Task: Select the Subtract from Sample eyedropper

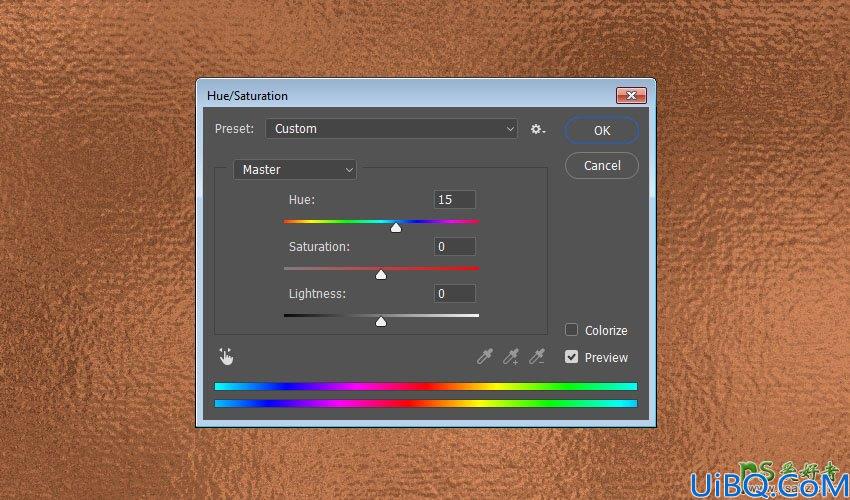Action: point(537,356)
